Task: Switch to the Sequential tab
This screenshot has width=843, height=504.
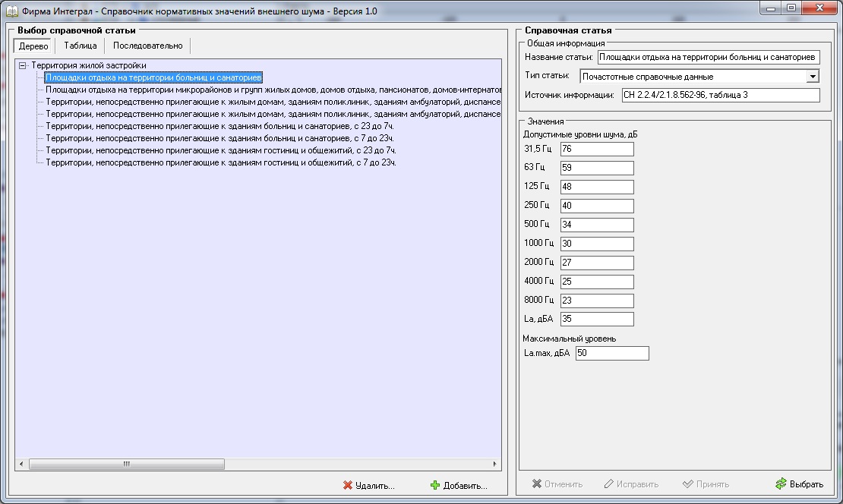Action: [x=147, y=46]
